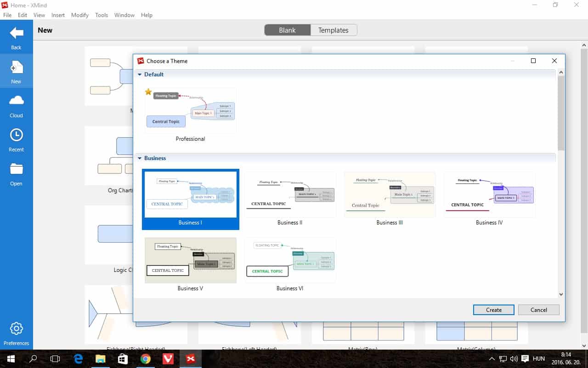
Task: Click theme dialog scrollbar up arrow
Action: pyautogui.click(x=561, y=73)
